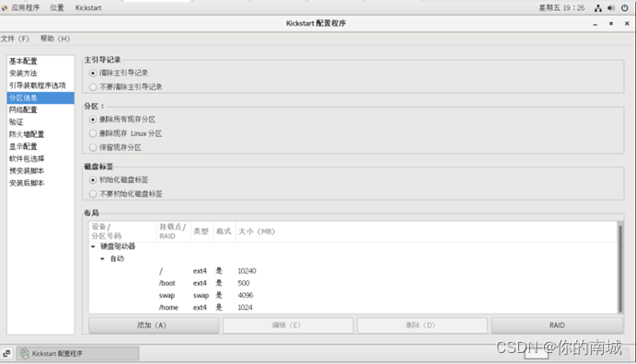Viewport: 636px width, 364px height.
Task: Choose 删除所有现存分区 option
Action: pyautogui.click(x=93, y=119)
